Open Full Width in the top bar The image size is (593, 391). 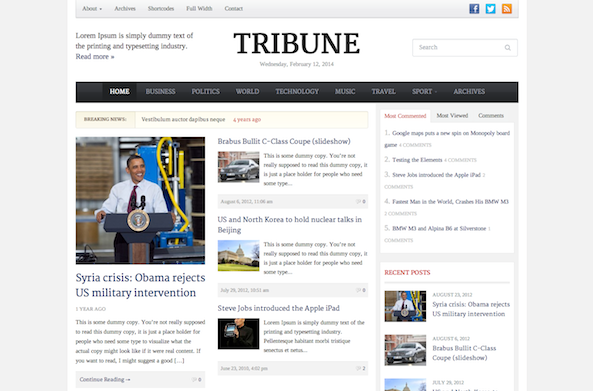tap(199, 8)
